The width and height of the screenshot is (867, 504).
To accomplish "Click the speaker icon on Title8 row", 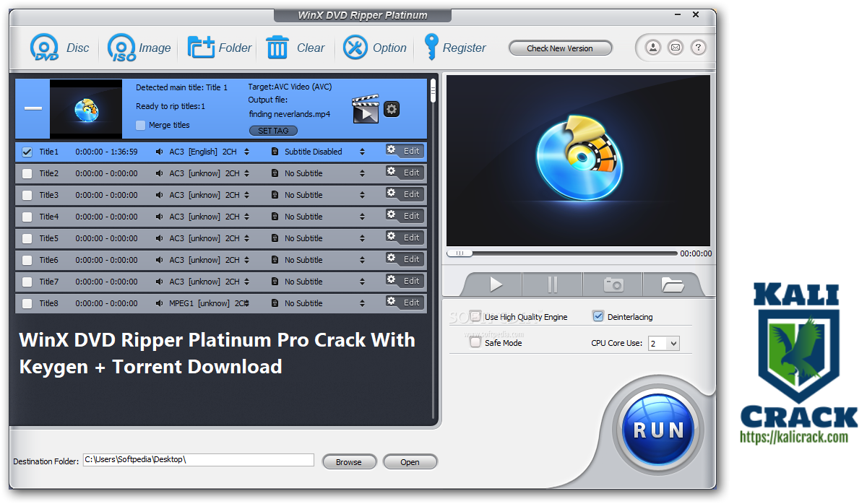I will 160,303.
